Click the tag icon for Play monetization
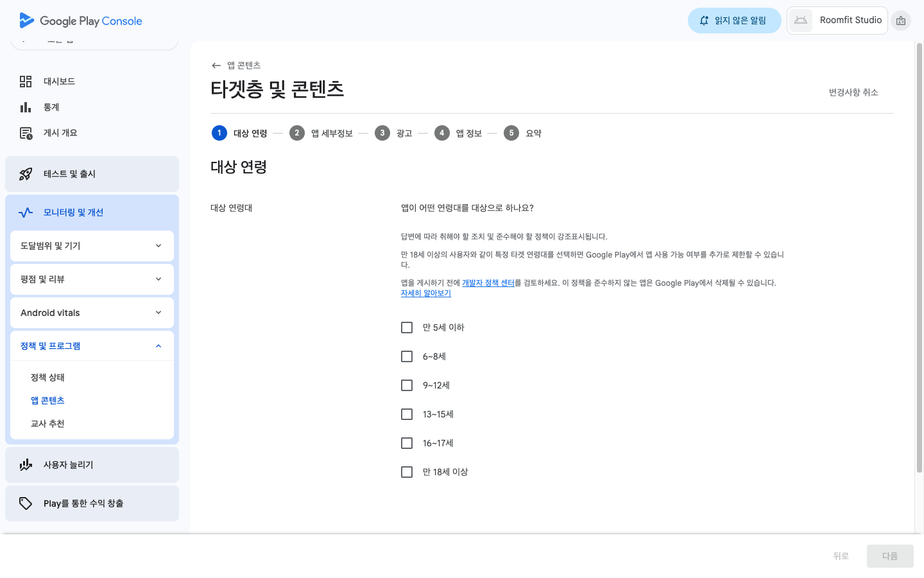The height and width of the screenshot is (578, 924). pos(26,504)
